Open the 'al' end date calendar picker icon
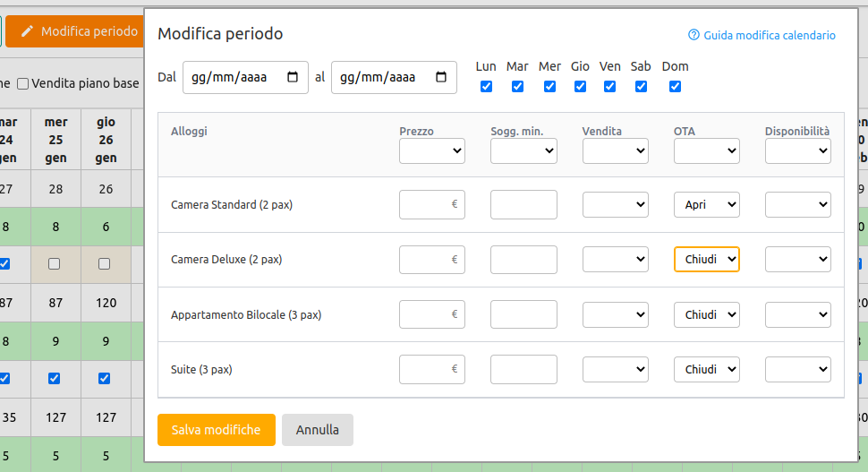This screenshot has height=472, width=868. coord(441,77)
